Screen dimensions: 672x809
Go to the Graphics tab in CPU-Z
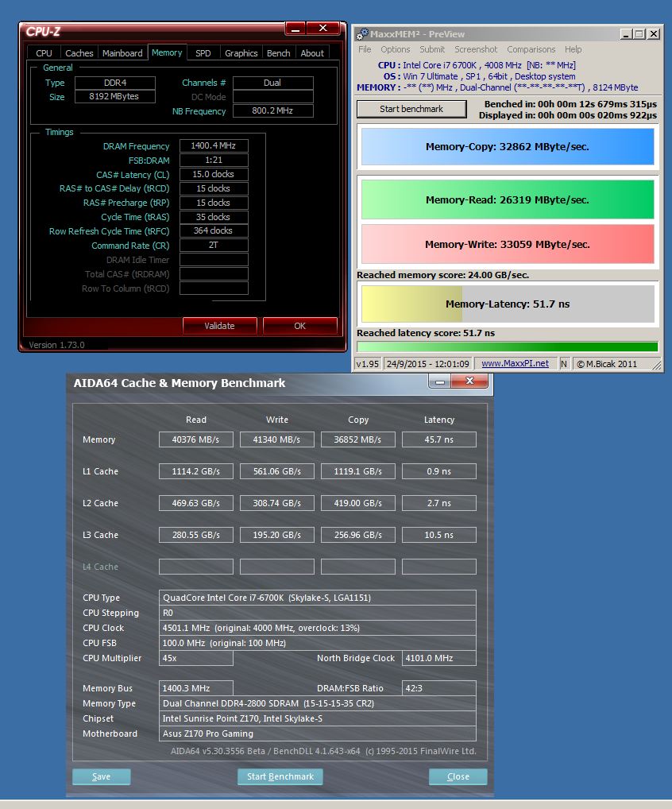coord(241,53)
